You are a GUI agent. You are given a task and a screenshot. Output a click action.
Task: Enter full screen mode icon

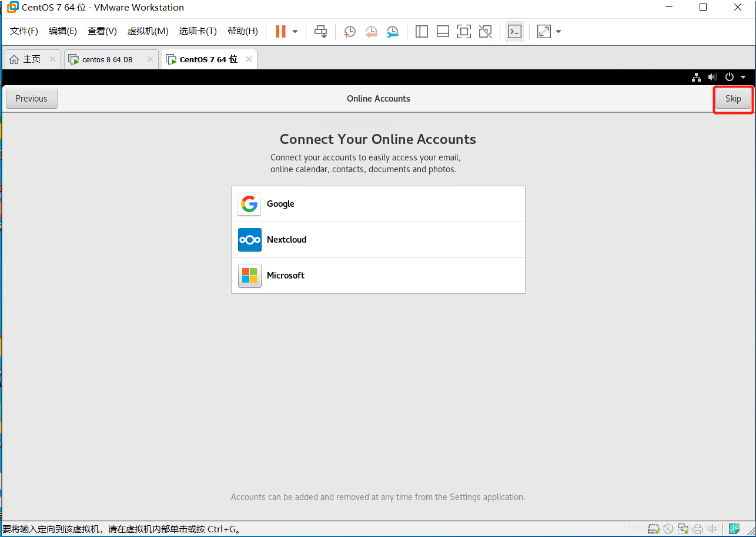pyautogui.click(x=464, y=31)
